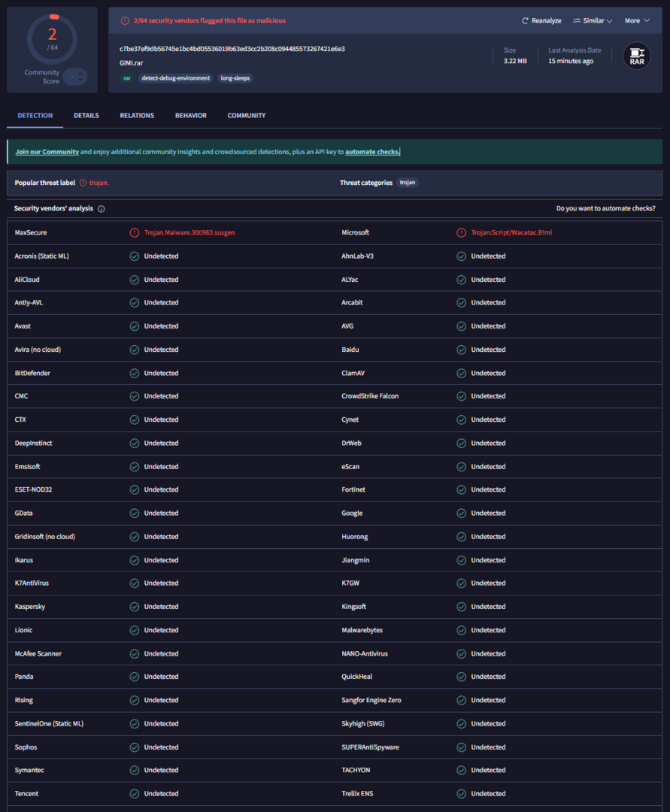
Task: Open the Community tab
Action: coord(247,116)
